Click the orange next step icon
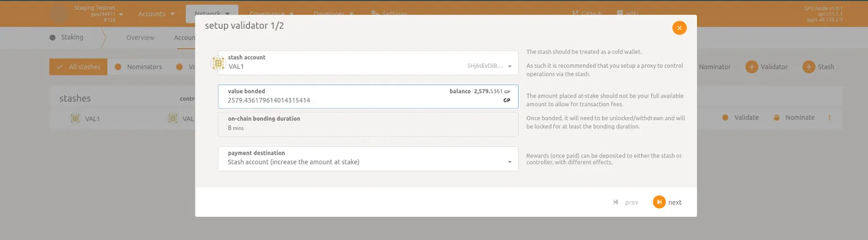Viewport: 868px width, 240px height. pyautogui.click(x=659, y=202)
